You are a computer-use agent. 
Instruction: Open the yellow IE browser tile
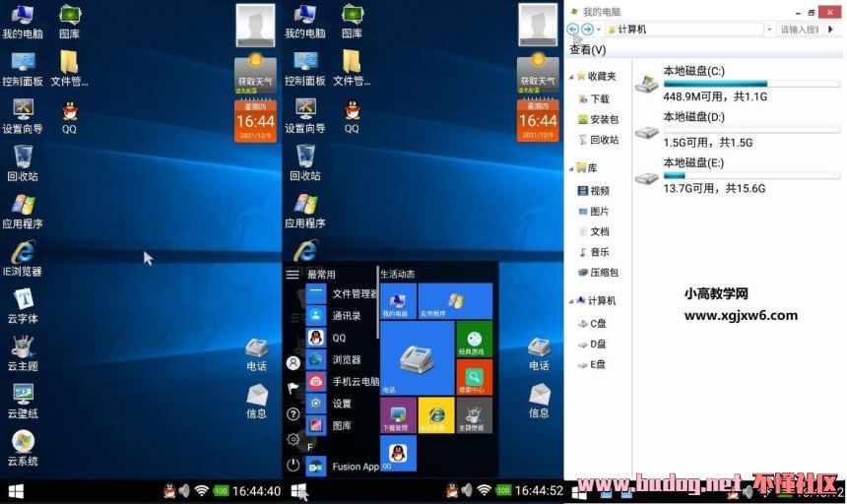coord(436,415)
